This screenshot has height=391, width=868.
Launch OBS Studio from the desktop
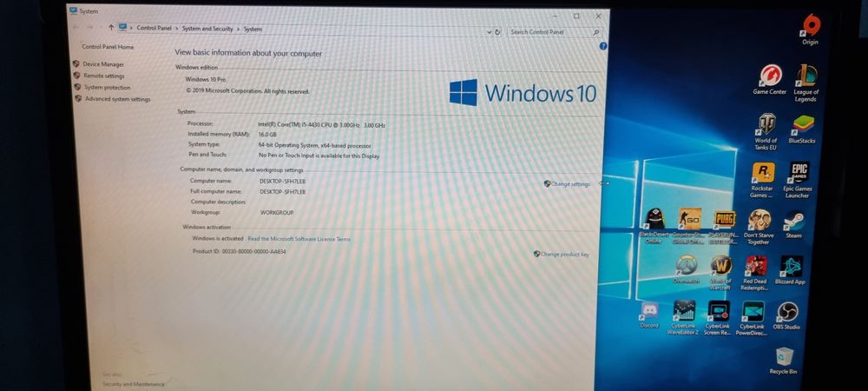[786, 315]
